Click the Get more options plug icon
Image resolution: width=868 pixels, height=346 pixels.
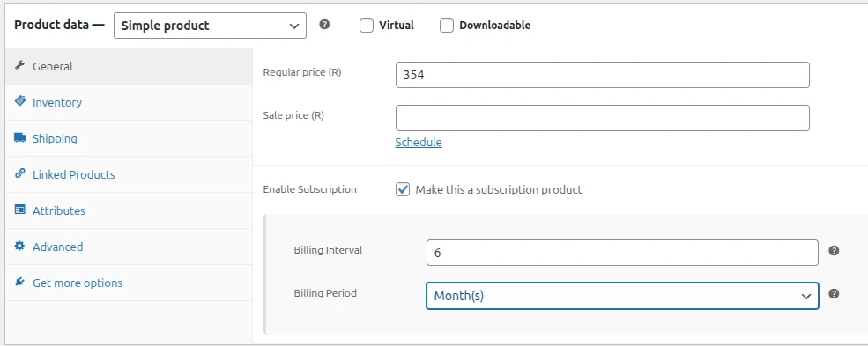20,282
